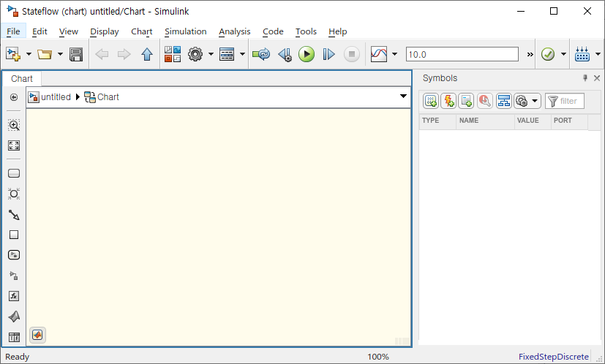Select the Box tool in palette
This screenshot has width=605, height=364.
coord(14,235)
